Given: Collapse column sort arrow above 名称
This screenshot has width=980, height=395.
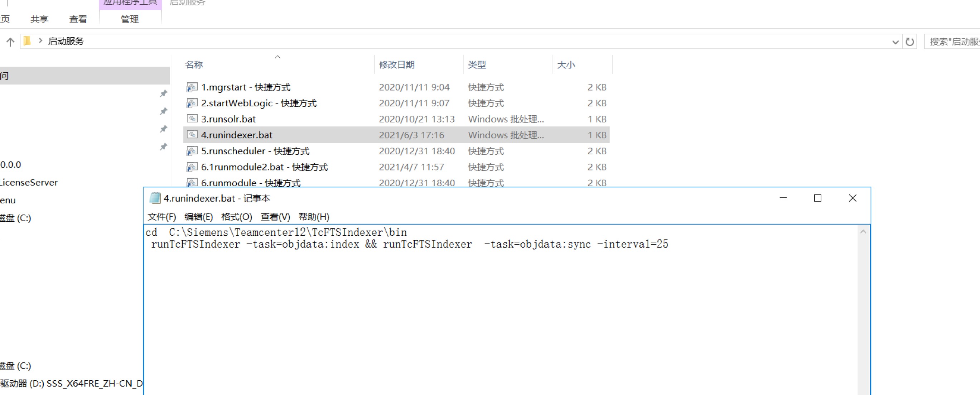Looking at the screenshot, I should 277,57.
